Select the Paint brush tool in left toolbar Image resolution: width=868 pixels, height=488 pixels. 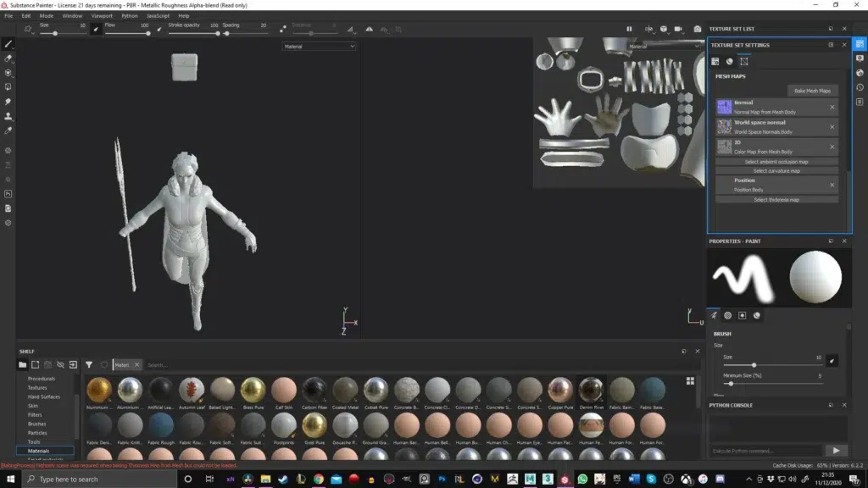click(8, 44)
